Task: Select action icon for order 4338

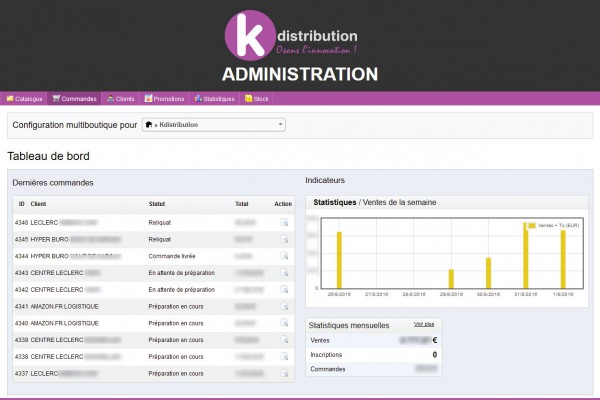Action: click(x=284, y=356)
